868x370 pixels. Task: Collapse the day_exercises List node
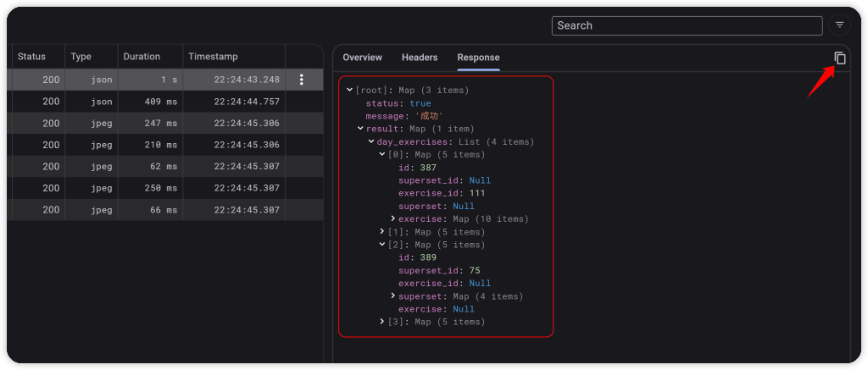pos(371,141)
